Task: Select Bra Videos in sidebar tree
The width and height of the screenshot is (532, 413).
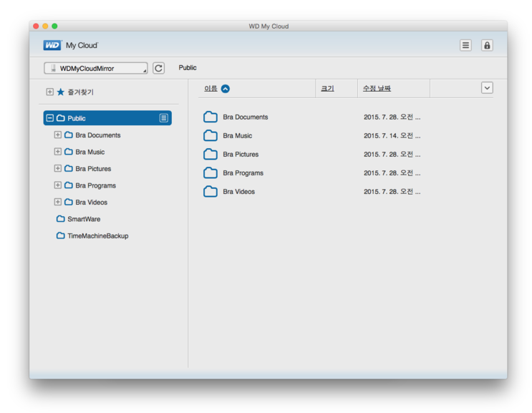Action: point(91,203)
